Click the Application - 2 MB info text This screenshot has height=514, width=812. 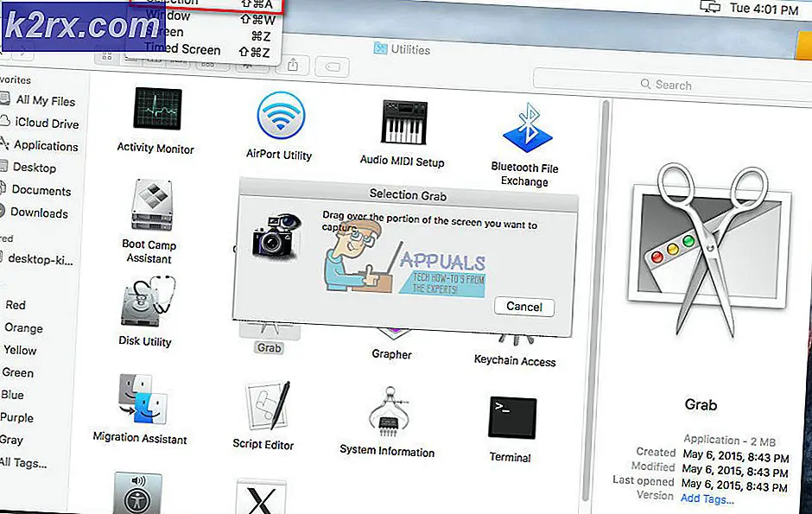coord(729,441)
